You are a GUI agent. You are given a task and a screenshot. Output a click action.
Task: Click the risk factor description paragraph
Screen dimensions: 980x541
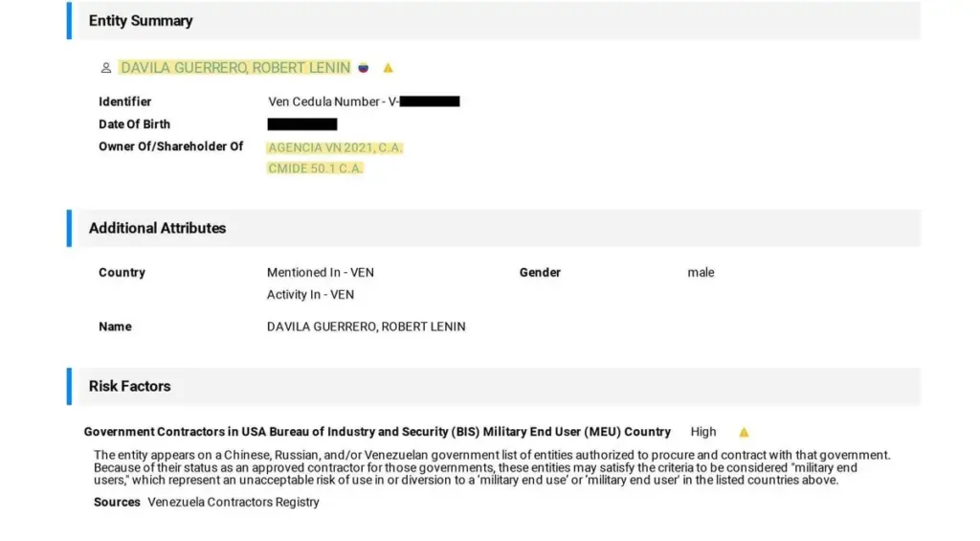pos(492,467)
